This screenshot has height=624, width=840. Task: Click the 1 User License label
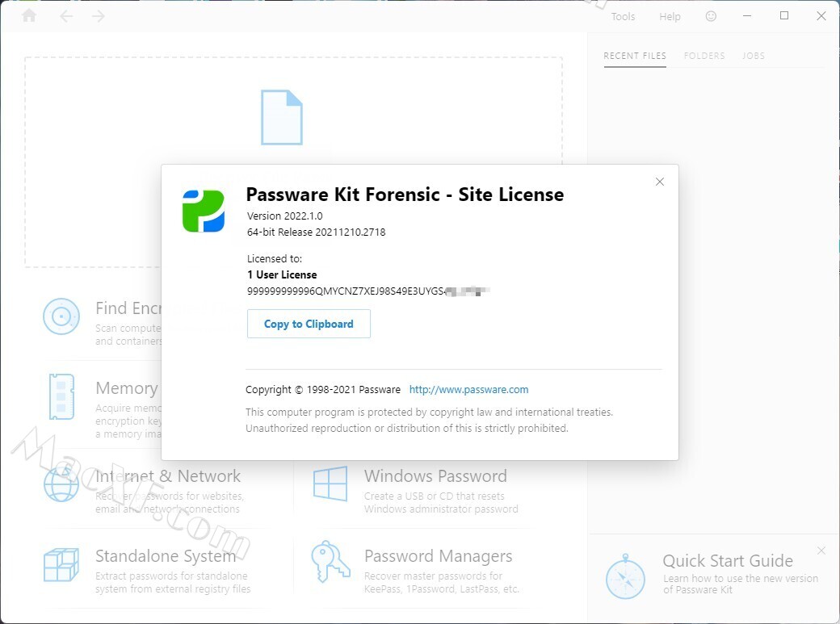point(282,274)
